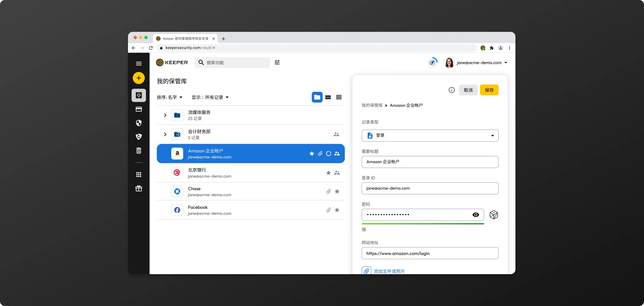Click the browser address bar
The image size is (644, 306).
pyautogui.click(x=317, y=48)
